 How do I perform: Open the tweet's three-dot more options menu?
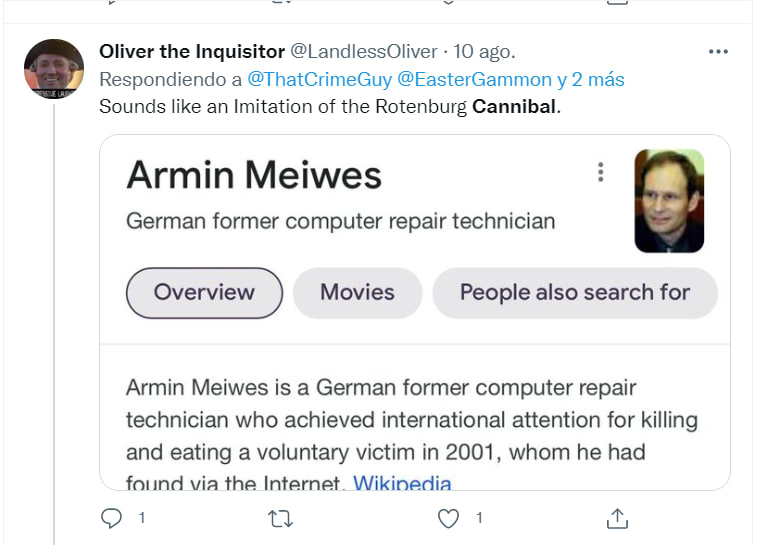(718, 51)
